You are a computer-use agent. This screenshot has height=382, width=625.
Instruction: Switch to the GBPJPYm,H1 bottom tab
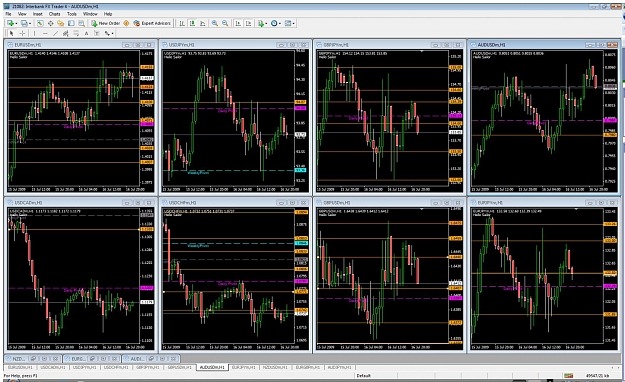point(148,367)
